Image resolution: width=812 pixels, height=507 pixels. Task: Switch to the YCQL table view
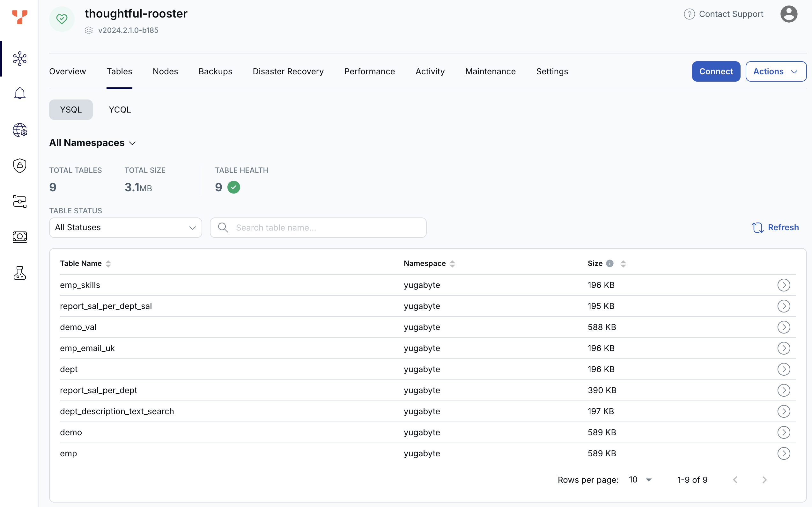pyautogui.click(x=119, y=109)
